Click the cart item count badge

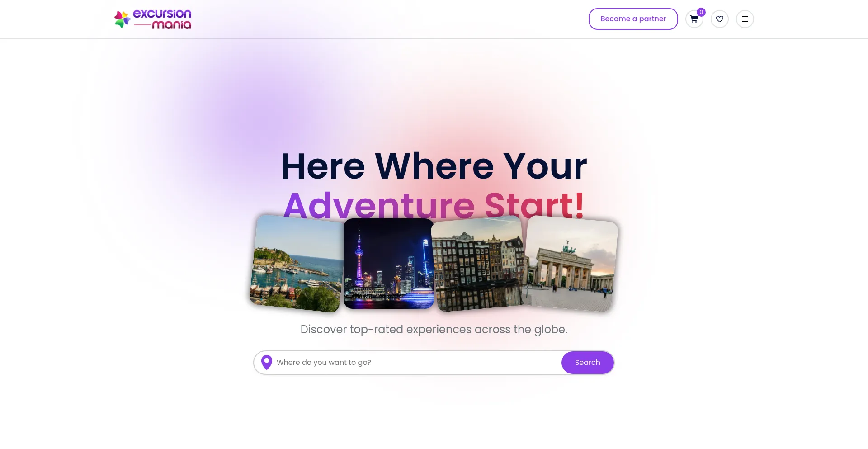tap(701, 12)
